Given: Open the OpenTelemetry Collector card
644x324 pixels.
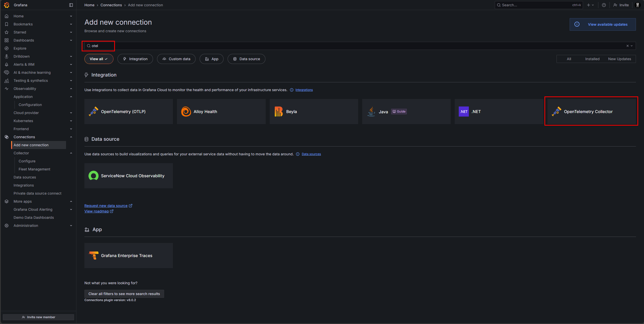Looking at the screenshot, I should [591, 112].
